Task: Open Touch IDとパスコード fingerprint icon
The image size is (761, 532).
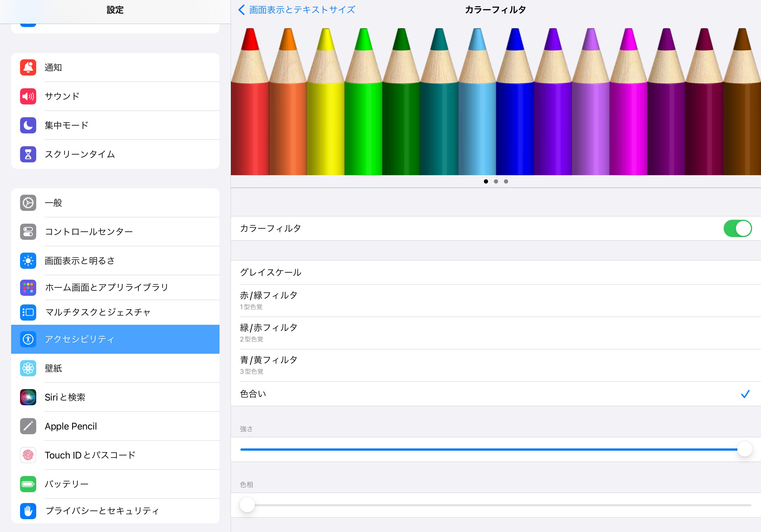Action: [x=28, y=455]
